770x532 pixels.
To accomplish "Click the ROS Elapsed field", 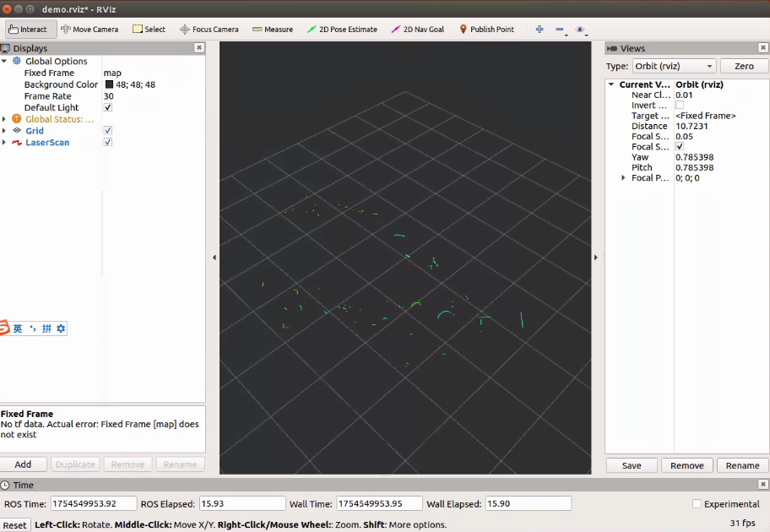I will tap(242, 503).
